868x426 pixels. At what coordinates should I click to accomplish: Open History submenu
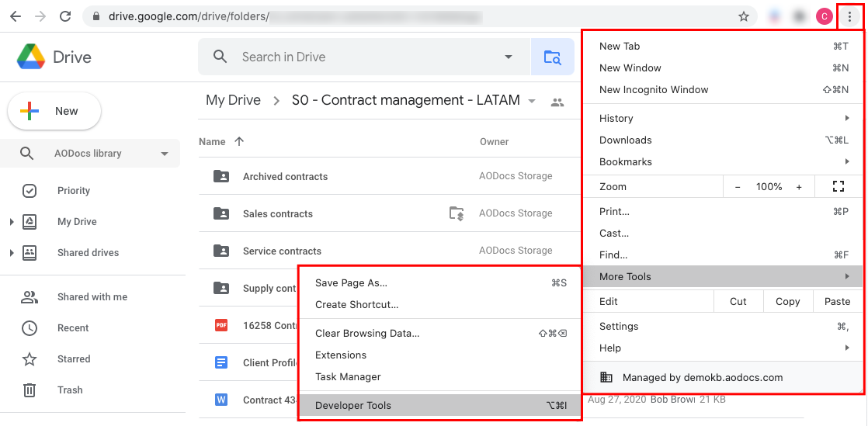tap(724, 118)
